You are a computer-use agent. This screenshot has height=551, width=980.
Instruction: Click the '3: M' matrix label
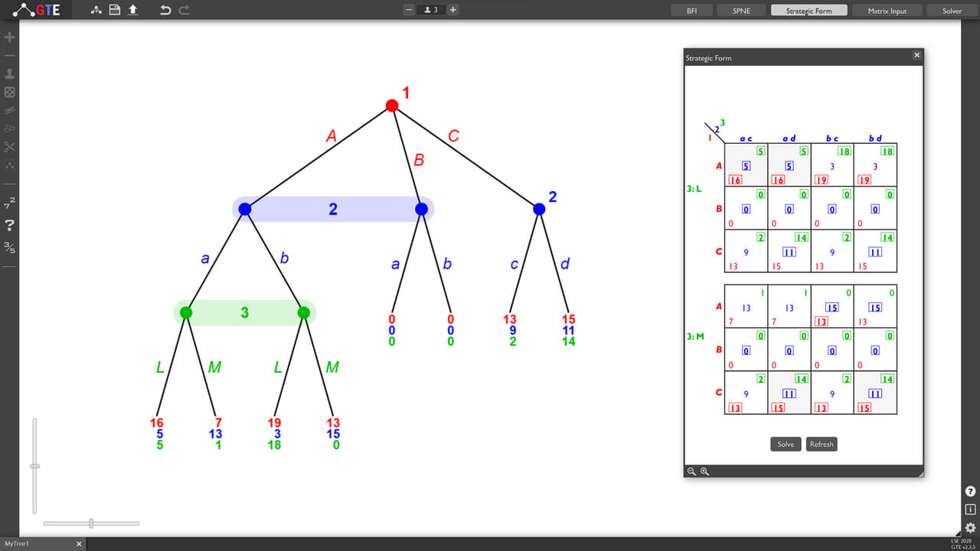point(695,336)
